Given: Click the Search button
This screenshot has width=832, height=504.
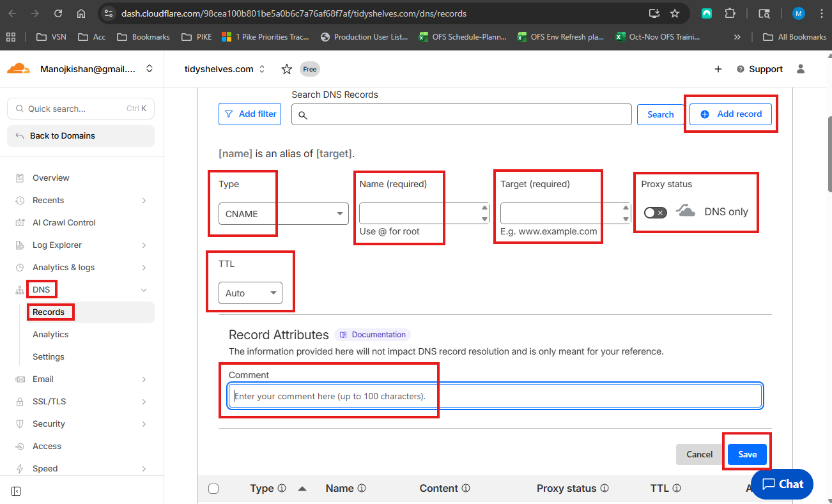Looking at the screenshot, I should pyautogui.click(x=660, y=114).
